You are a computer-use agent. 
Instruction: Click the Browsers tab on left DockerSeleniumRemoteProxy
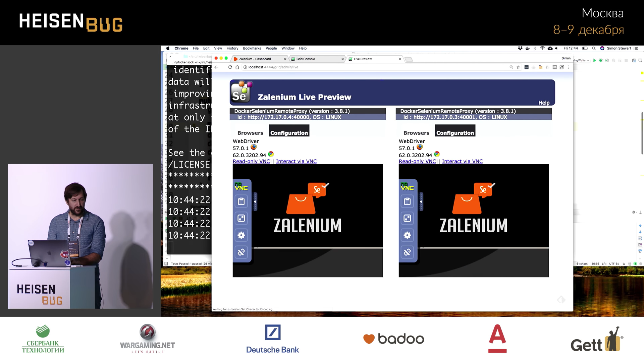click(x=250, y=133)
